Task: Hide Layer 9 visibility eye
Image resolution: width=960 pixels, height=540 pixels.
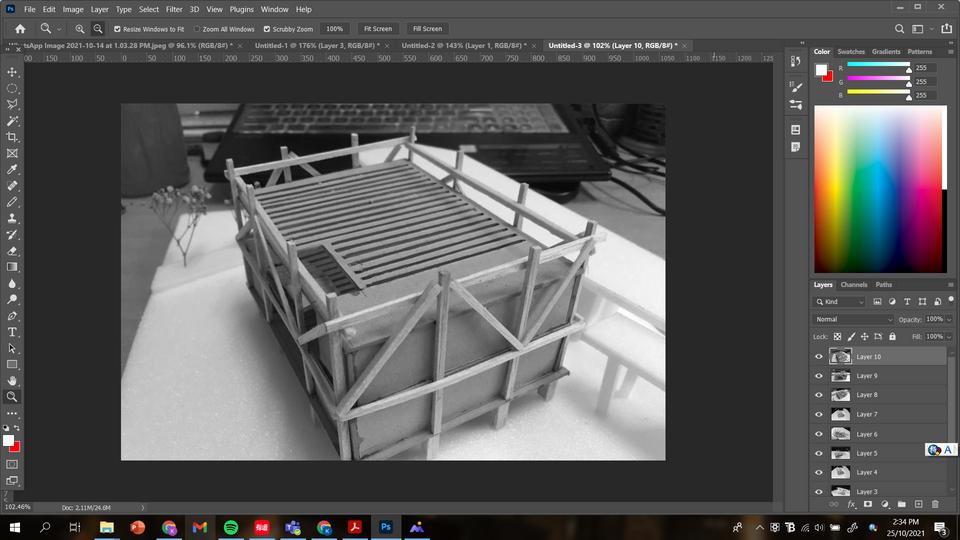Action: tap(819, 376)
